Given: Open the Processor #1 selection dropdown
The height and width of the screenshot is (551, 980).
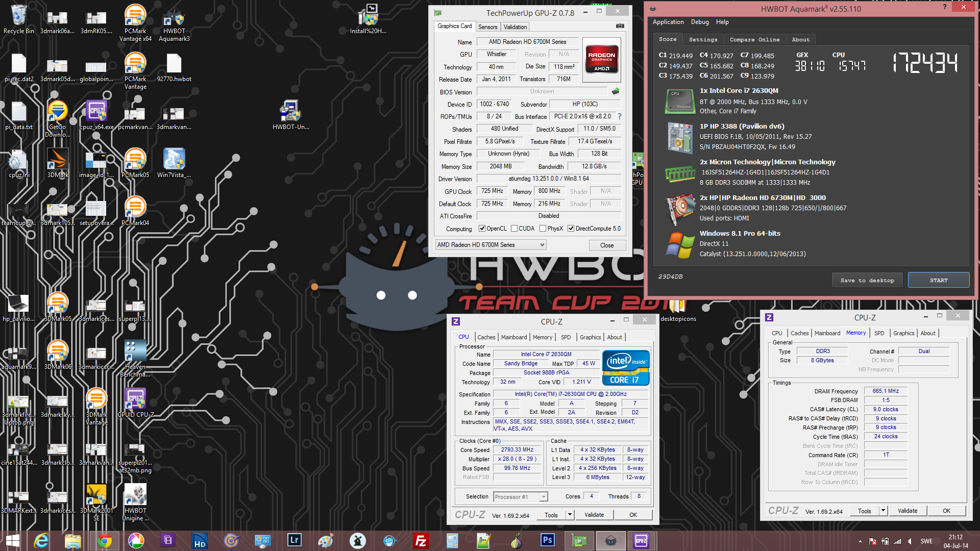Looking at the screenshot, I should (520, 497).
